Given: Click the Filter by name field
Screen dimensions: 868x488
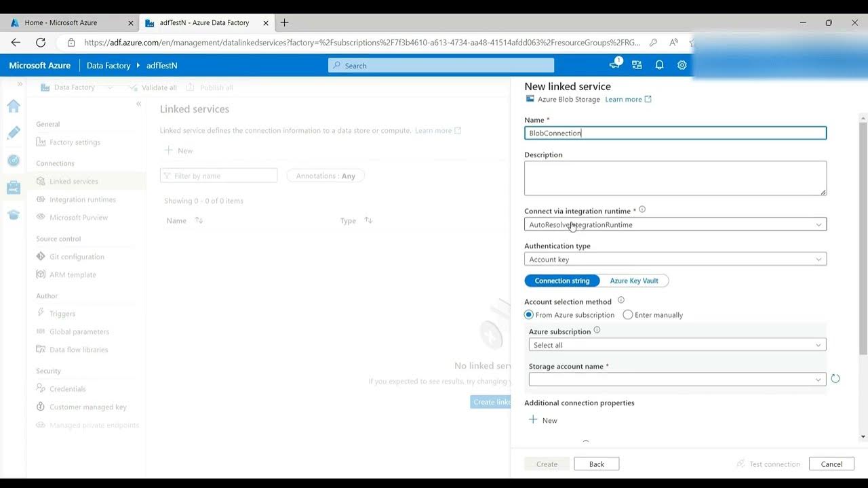Looking at the screenshot, I should (x=219, y=176).
